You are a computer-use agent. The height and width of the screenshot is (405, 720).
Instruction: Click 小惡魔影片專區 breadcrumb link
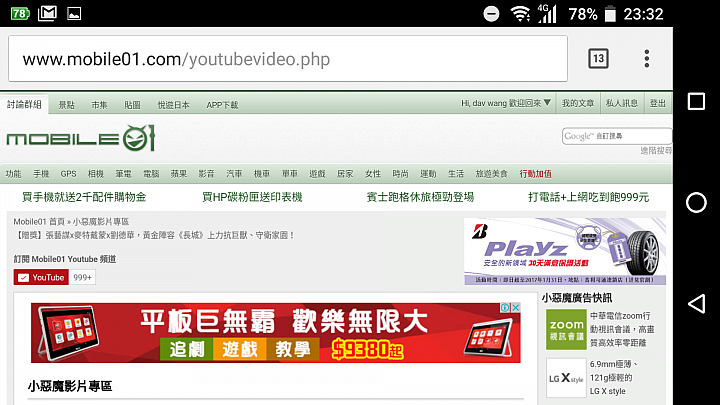101,222
